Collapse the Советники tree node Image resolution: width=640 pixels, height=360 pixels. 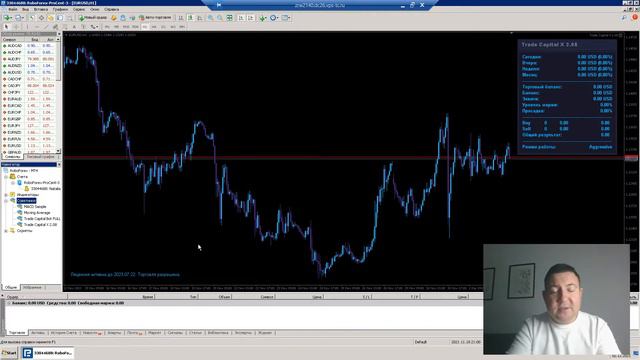pos(6,201)
